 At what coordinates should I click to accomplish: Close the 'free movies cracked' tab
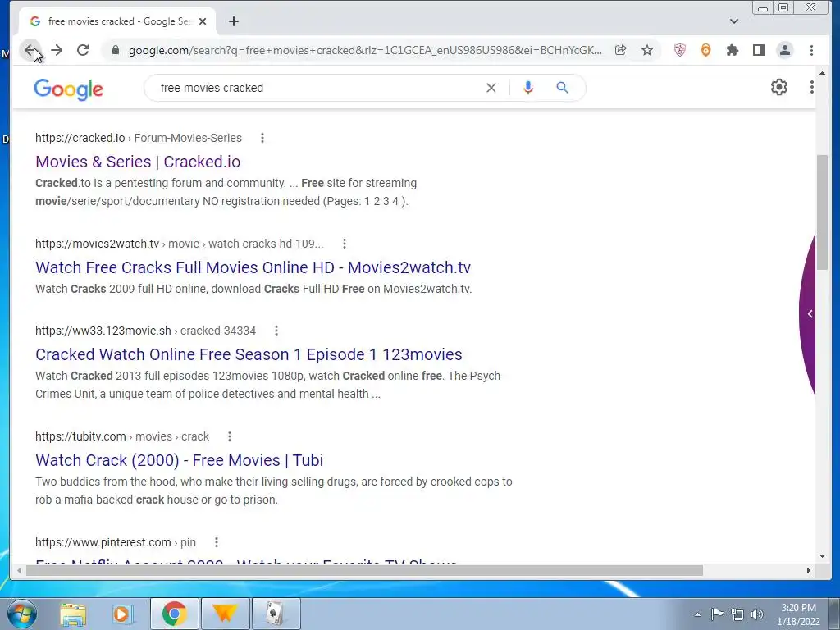pos(203,21)
